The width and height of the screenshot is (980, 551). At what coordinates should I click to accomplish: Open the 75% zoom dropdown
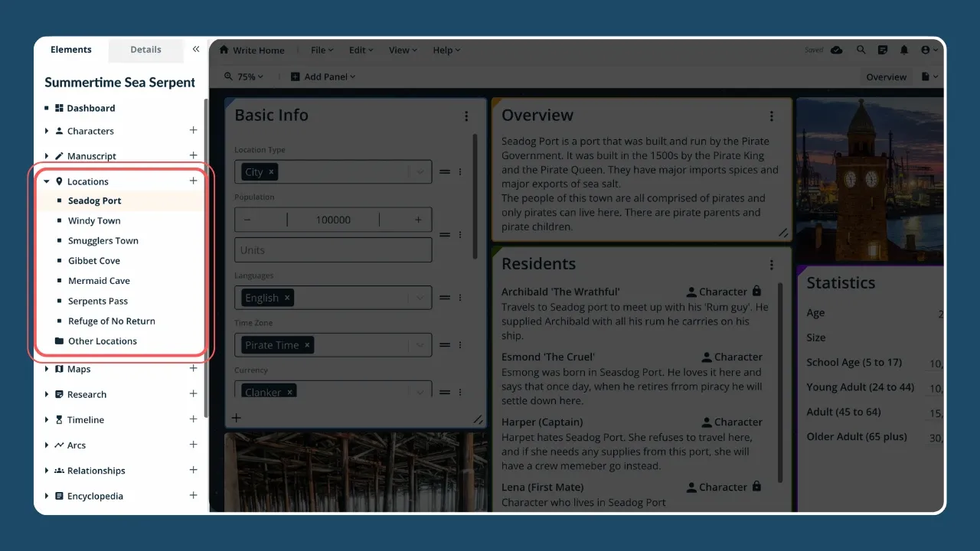tap(244, 77)
